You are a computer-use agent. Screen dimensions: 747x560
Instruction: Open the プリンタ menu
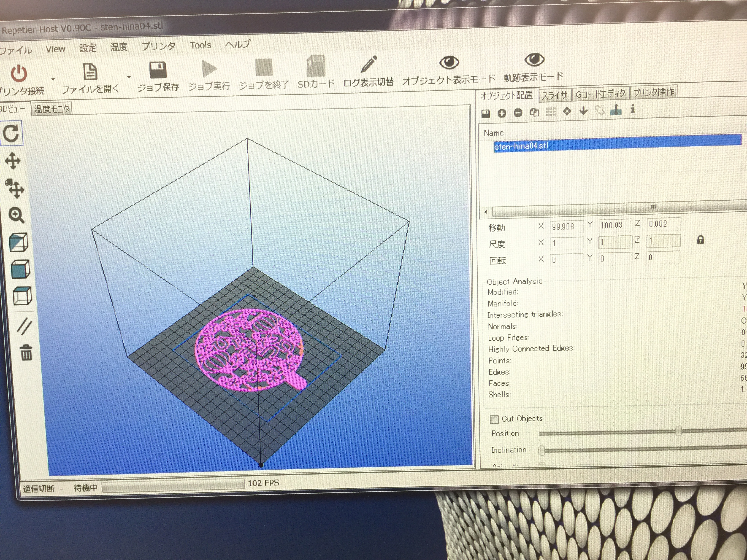[x=158, y=46]
